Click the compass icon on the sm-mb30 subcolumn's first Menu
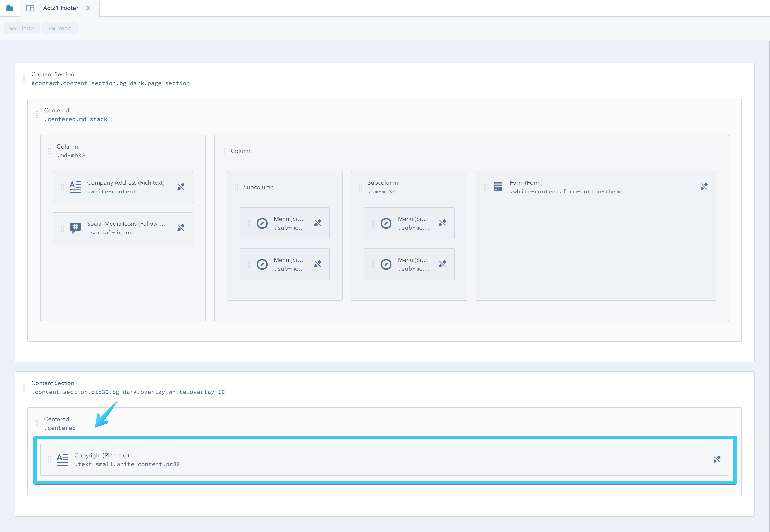This screenshot has height=532, width=770. click(386, 223)
